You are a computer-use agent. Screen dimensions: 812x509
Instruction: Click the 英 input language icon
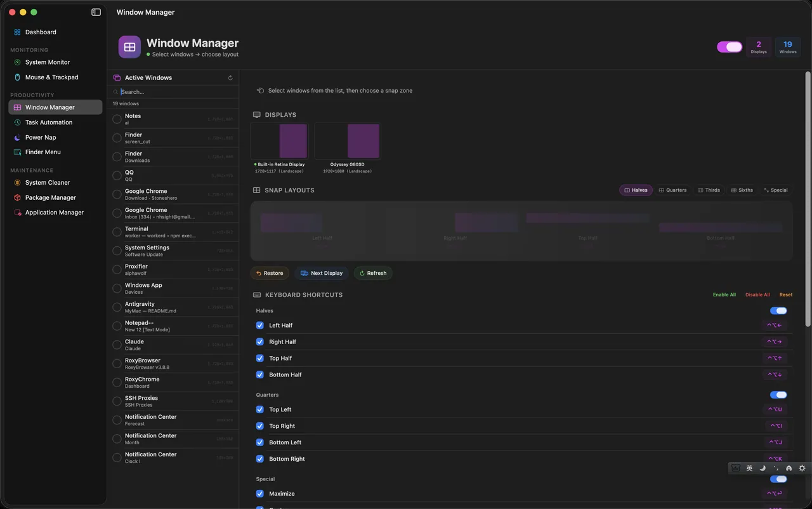coord(749,468)
